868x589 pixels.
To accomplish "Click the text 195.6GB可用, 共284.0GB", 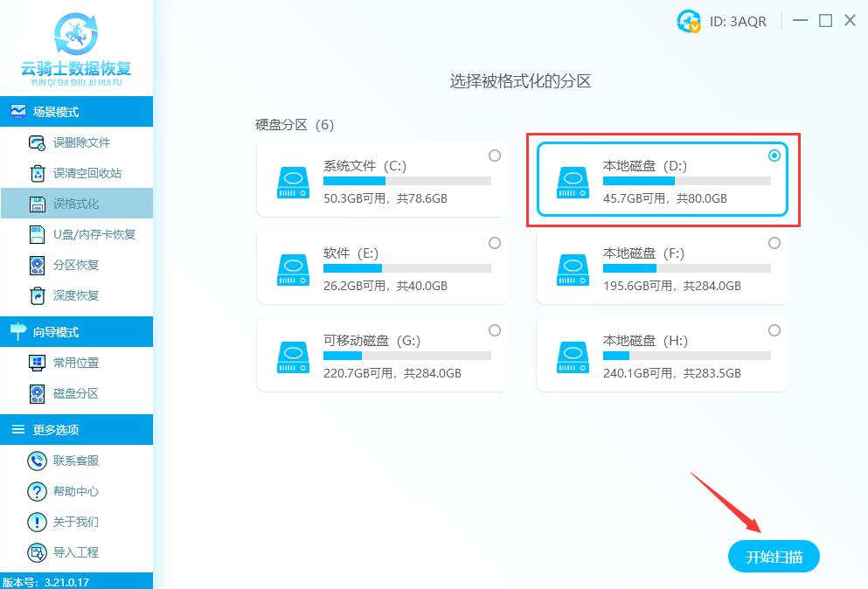I will 672,286.
